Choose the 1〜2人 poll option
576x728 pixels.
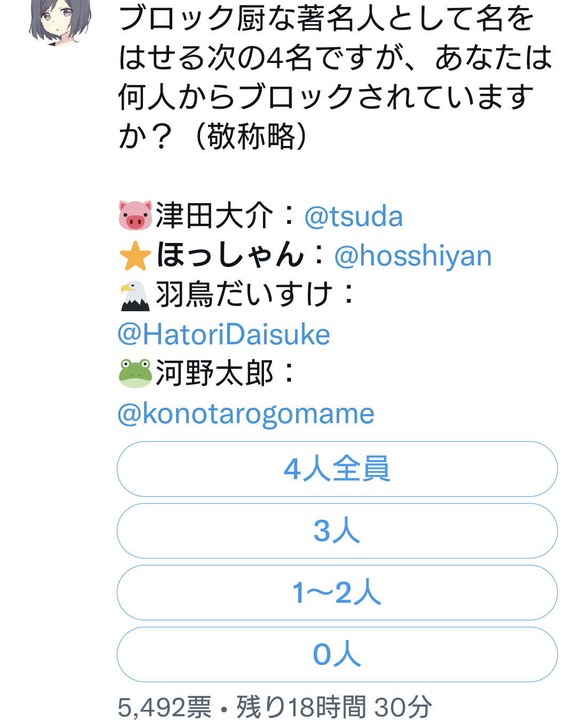pos(337,593)
